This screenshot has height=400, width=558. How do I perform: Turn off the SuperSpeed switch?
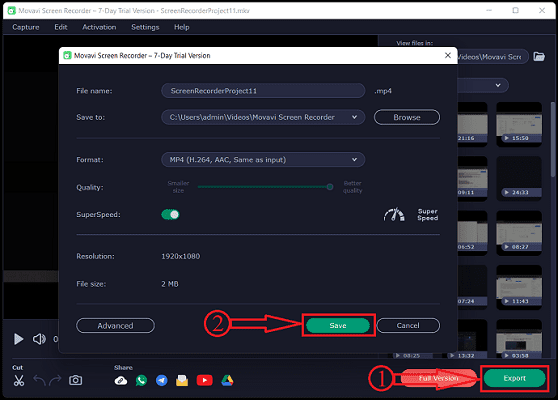click(170, 215)
